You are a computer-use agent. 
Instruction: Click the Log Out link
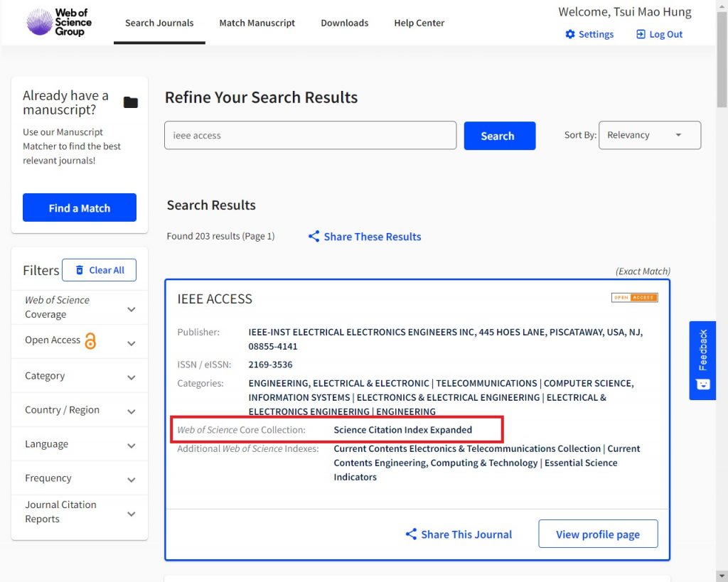(659, 34)
